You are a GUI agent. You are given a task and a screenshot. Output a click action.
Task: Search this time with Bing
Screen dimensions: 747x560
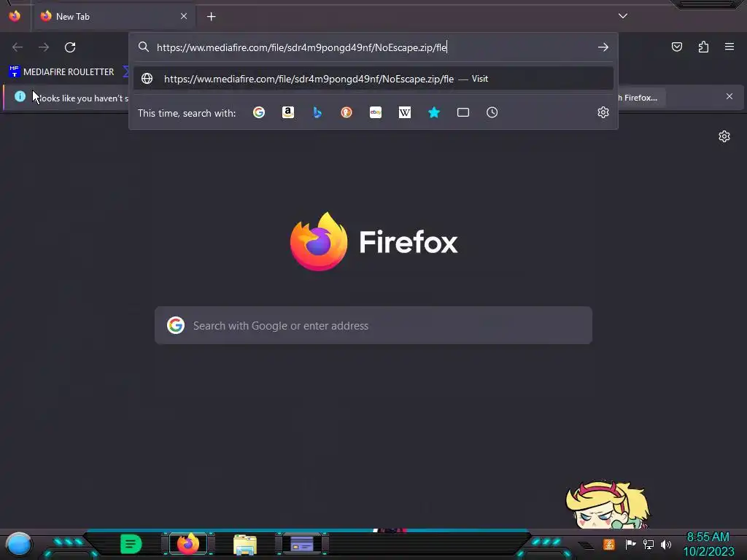tap(317, 112)
